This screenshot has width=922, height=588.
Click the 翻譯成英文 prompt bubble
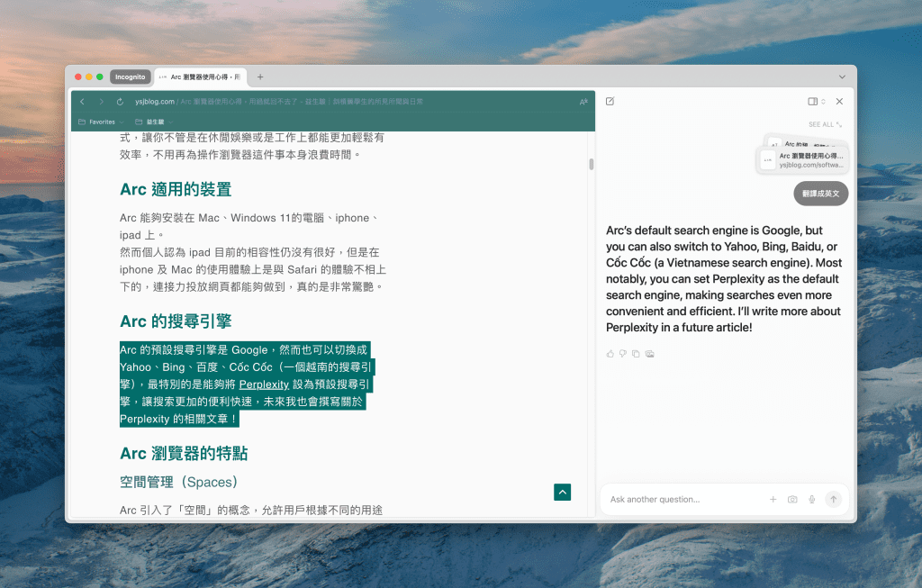[x=820, y=194]
